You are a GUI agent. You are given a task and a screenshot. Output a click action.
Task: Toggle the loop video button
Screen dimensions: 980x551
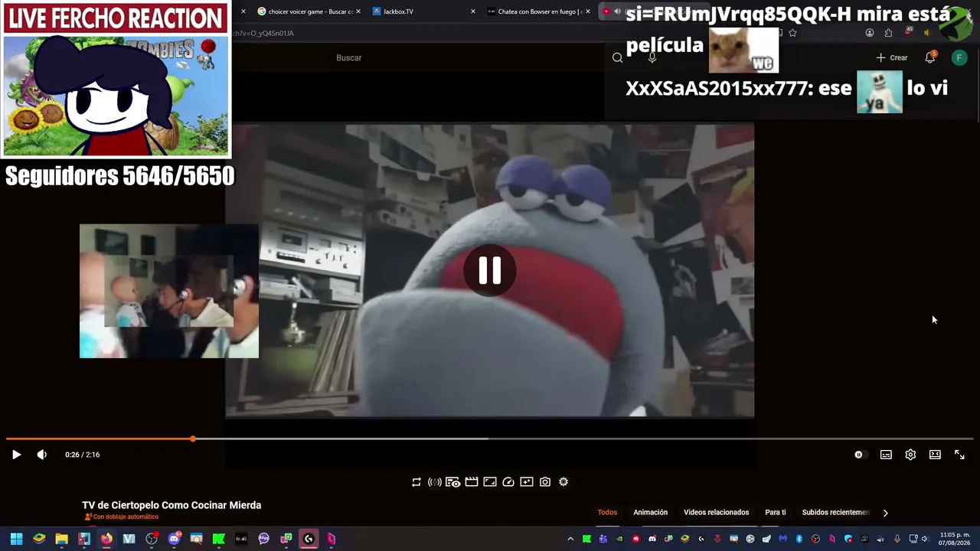(416, 482)
